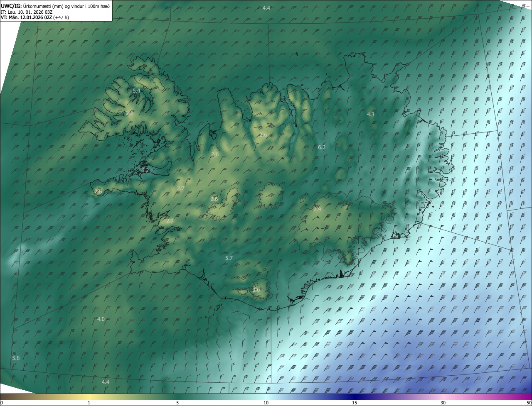Click the '5.4' value over the Westfjords
Viewport: 532px width, 406px height.
click(x=136, y=90)
